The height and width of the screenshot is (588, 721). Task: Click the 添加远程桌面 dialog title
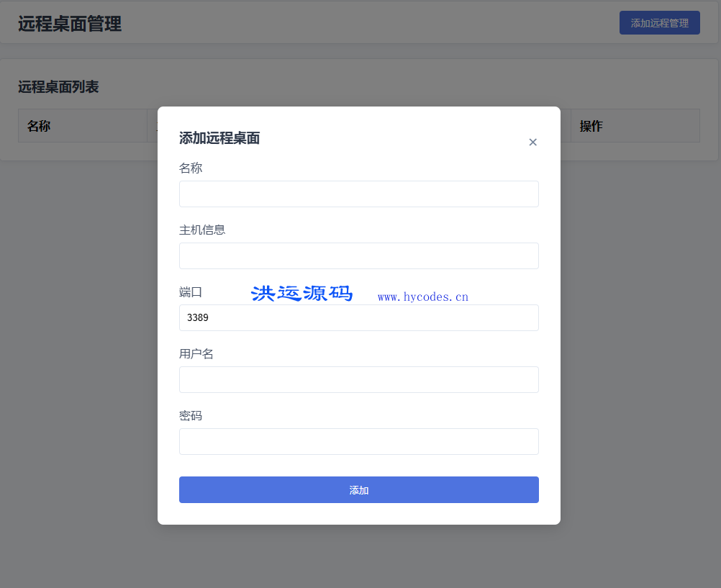click(x=219, y=138)
